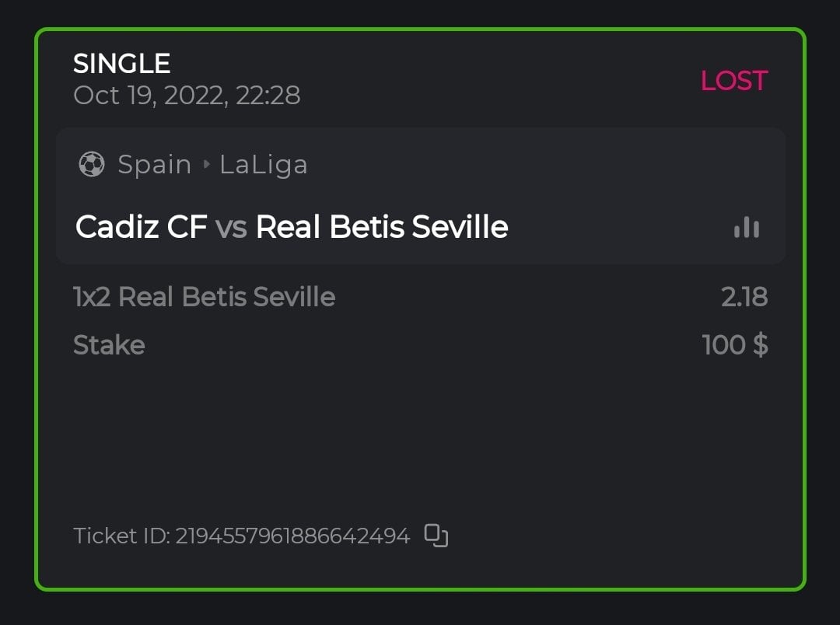
Task: Copy the ticket ID with the copy icon
Action: [436, 536]
